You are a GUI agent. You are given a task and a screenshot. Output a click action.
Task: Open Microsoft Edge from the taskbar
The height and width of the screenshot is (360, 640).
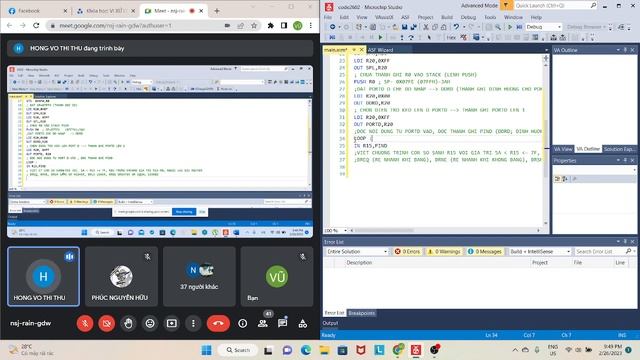[x=306, y=350]
